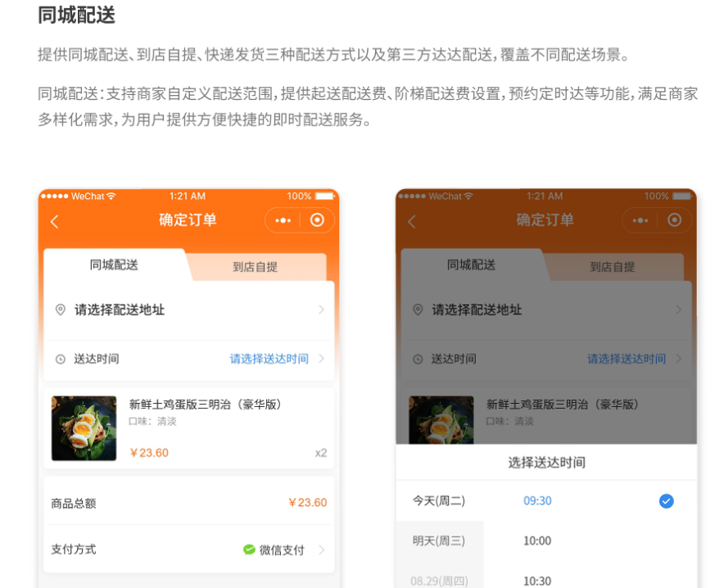
Task: Select the 09:30 time slot
Action: click(x=537, y=501)
